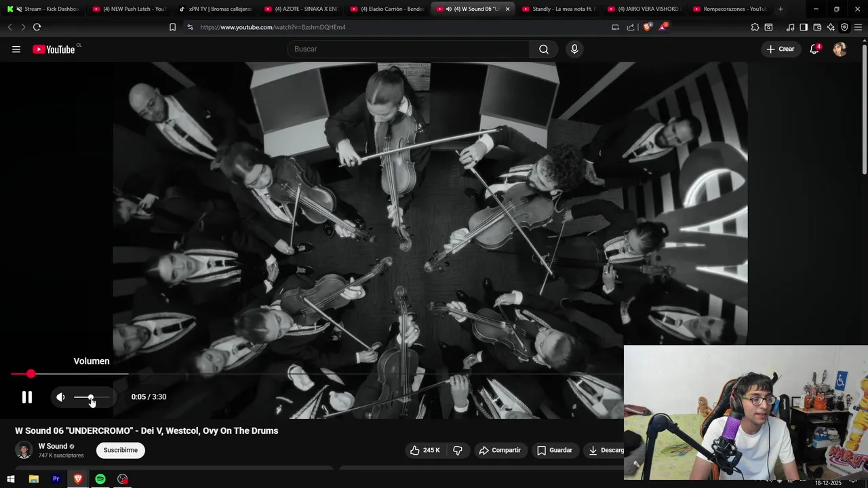This screenshot has width=868, height=488.
Task: Click the install/cast screen icon in address bar
Action: click(x=615, y=27)
